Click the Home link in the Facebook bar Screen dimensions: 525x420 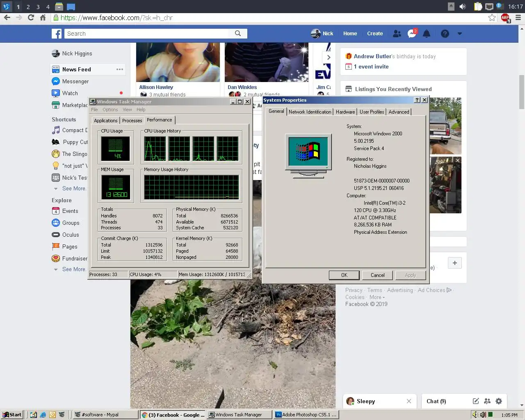(x=350, y=34)
